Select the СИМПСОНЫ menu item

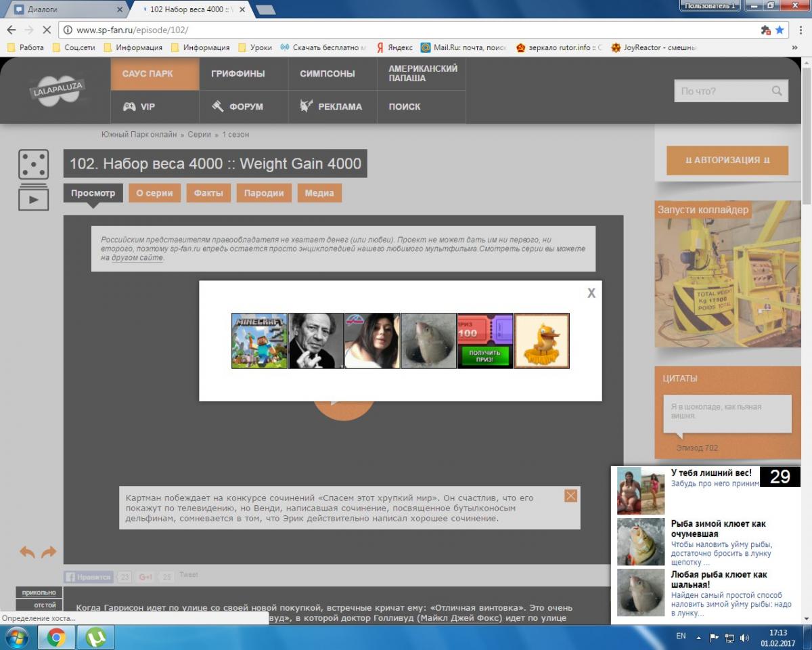point(332,74)
